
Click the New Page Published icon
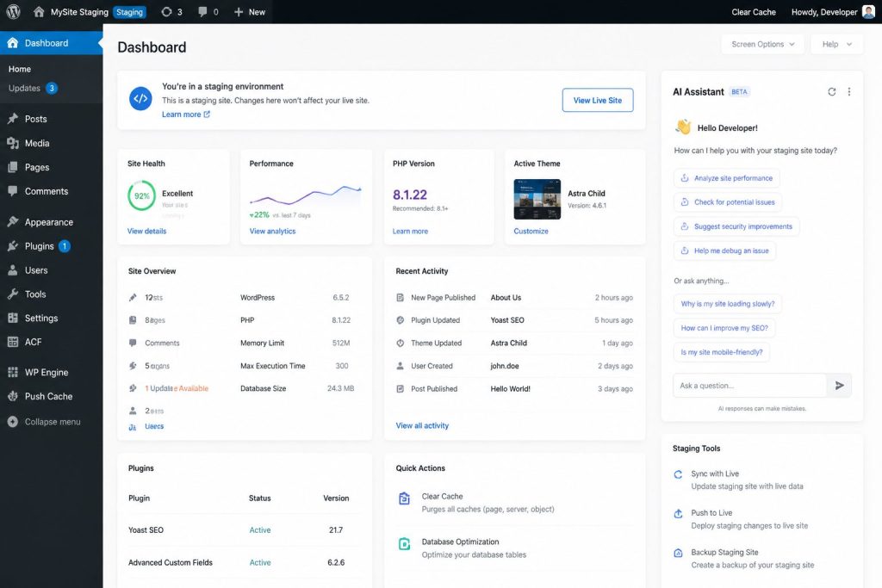400,297
